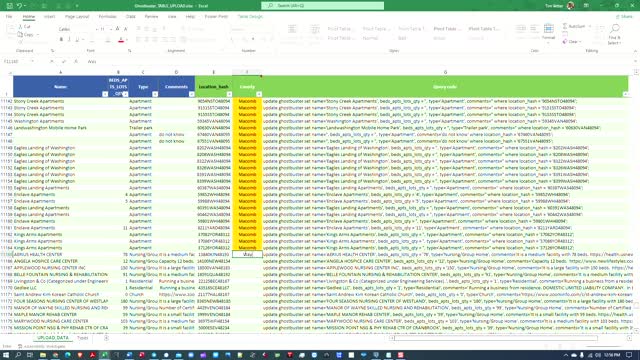Select the UPLOAD_DATA sheet tab
640x360 pixels.
point(53,338)
